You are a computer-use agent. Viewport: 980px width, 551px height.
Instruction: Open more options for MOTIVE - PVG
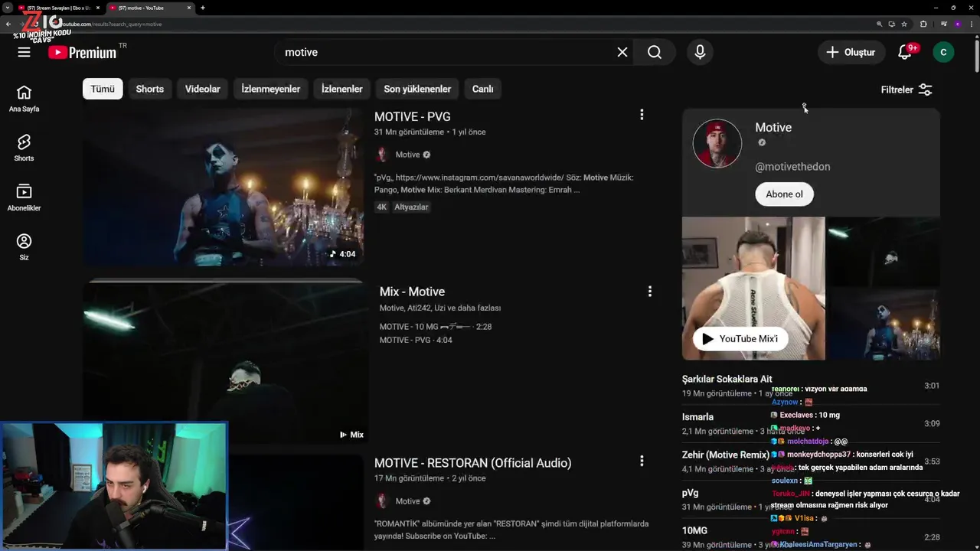pyautogui.click(x=642, y=115)
